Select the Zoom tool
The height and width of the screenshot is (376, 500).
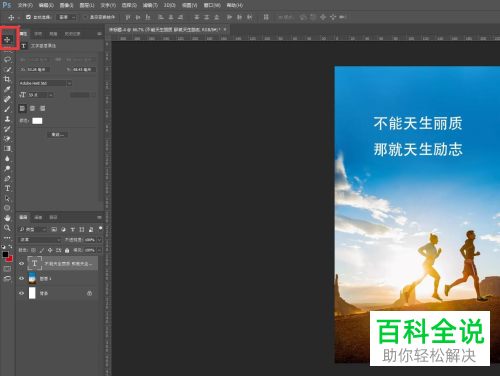point(7,228)
